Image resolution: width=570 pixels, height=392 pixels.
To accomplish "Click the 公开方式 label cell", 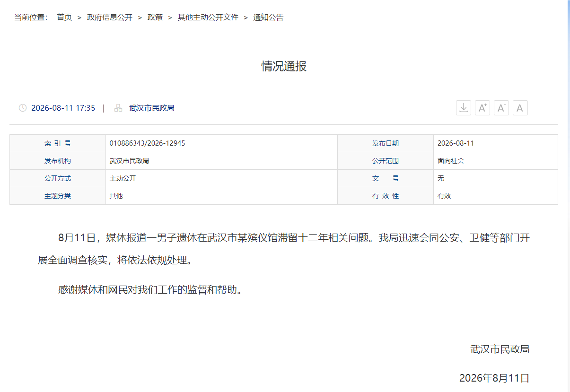I will point(58,178).
